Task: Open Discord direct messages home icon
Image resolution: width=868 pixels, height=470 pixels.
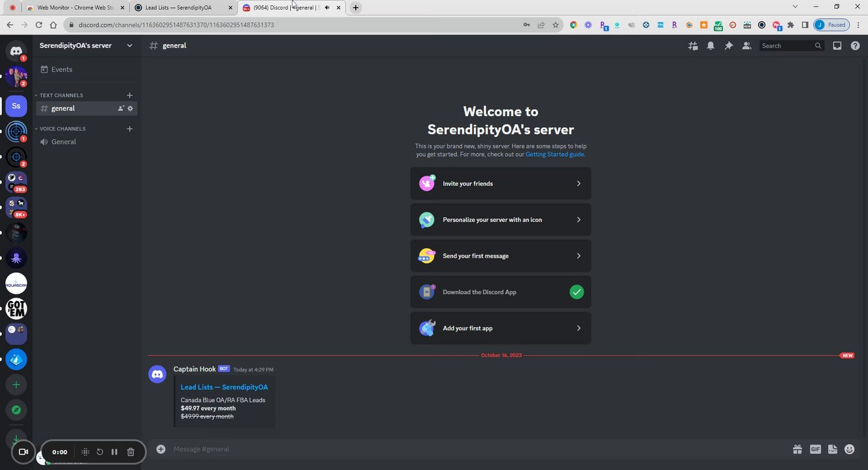Action: pos(16,50)
